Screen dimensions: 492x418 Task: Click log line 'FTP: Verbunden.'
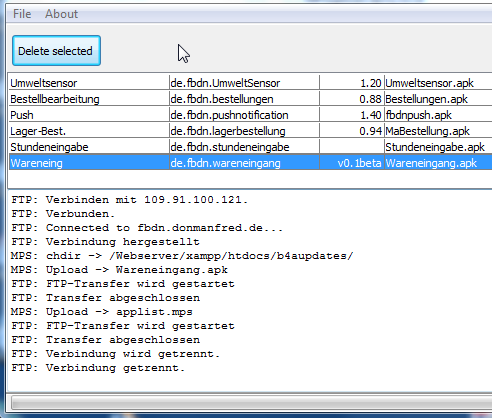click(x=63, y=213)
